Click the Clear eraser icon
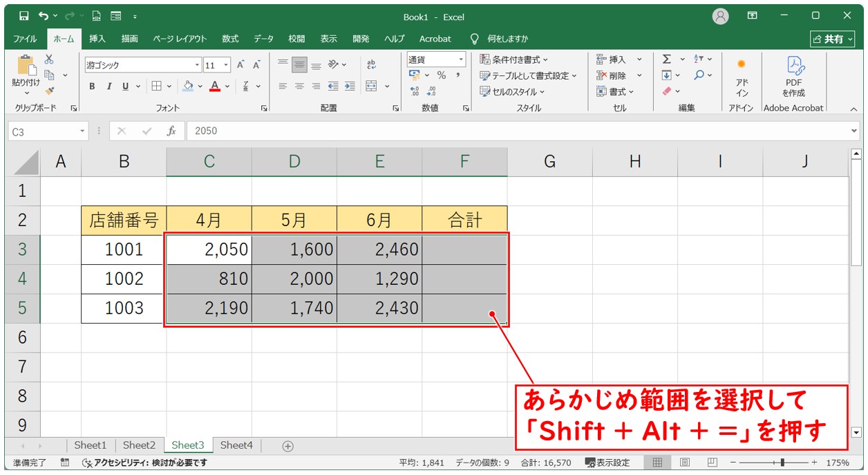This screenshot has width=868, height=475. pos(667,91)
